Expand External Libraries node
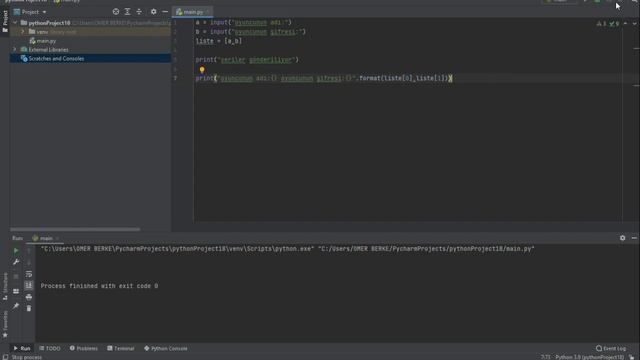The width and height of the screenshot is (640, 360). [15, 50]
